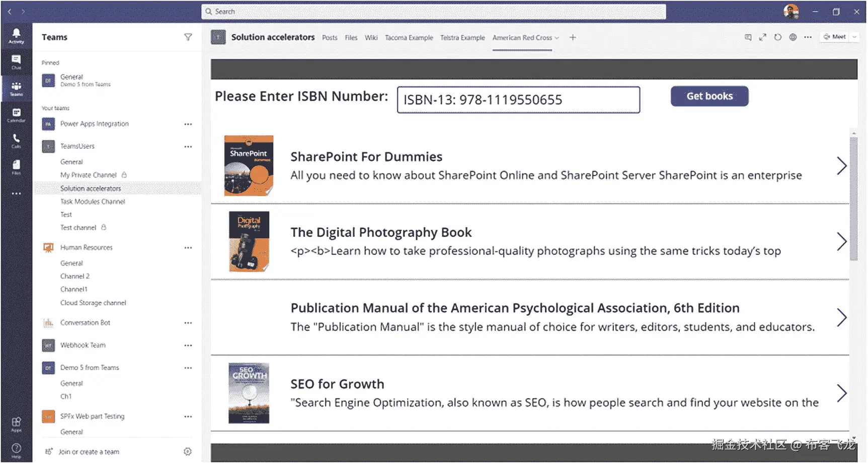The image size is (868, 464).
Task: Open the SharePoint For Dummies cover thumbnail
Action: coord(249,166)
